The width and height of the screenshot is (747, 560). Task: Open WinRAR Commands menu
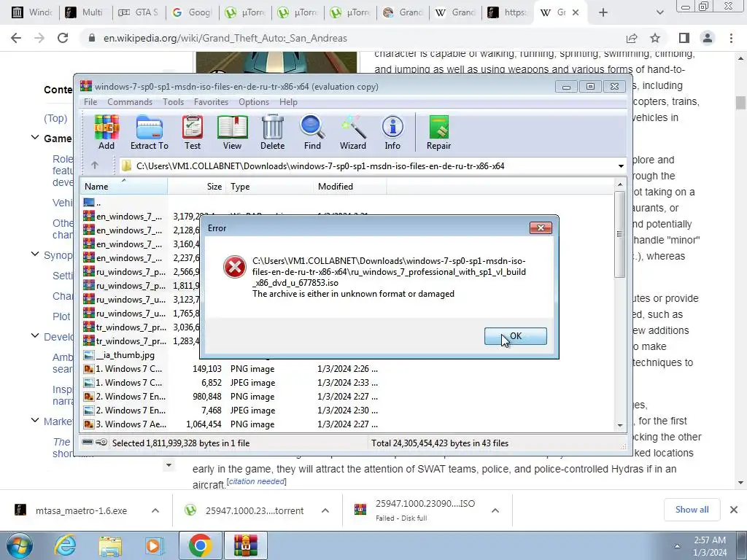[x=130, y=102]
